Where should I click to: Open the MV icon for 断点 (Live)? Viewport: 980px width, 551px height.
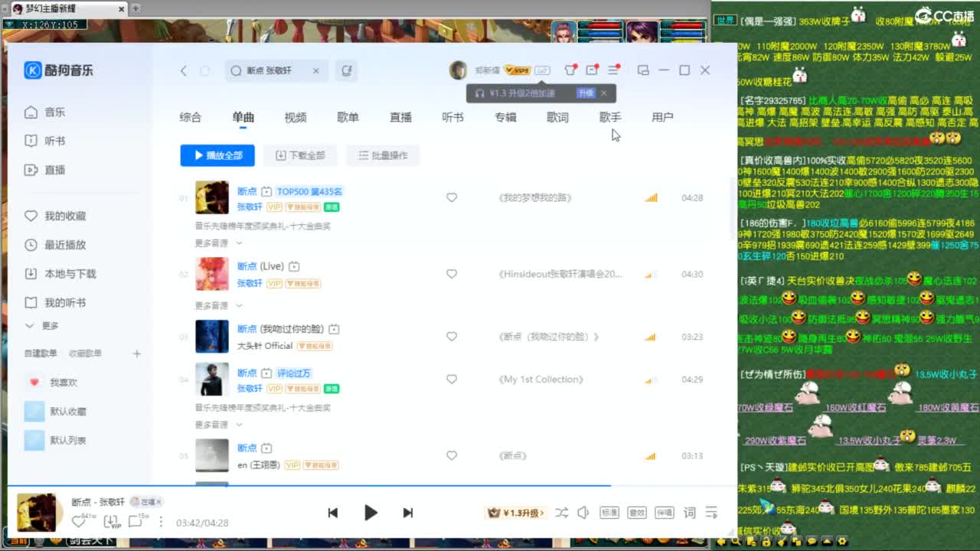point(294,266)
